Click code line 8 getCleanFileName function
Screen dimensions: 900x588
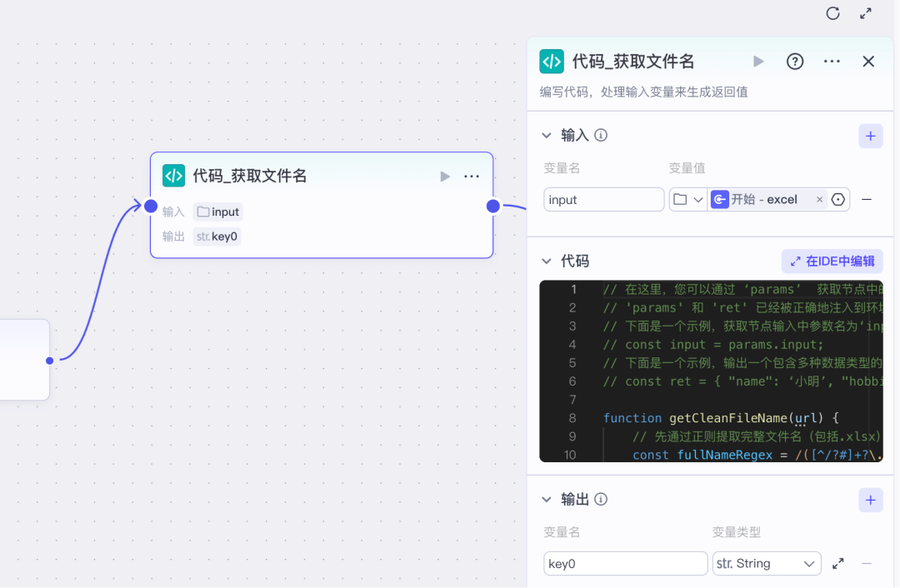[721, 418]
